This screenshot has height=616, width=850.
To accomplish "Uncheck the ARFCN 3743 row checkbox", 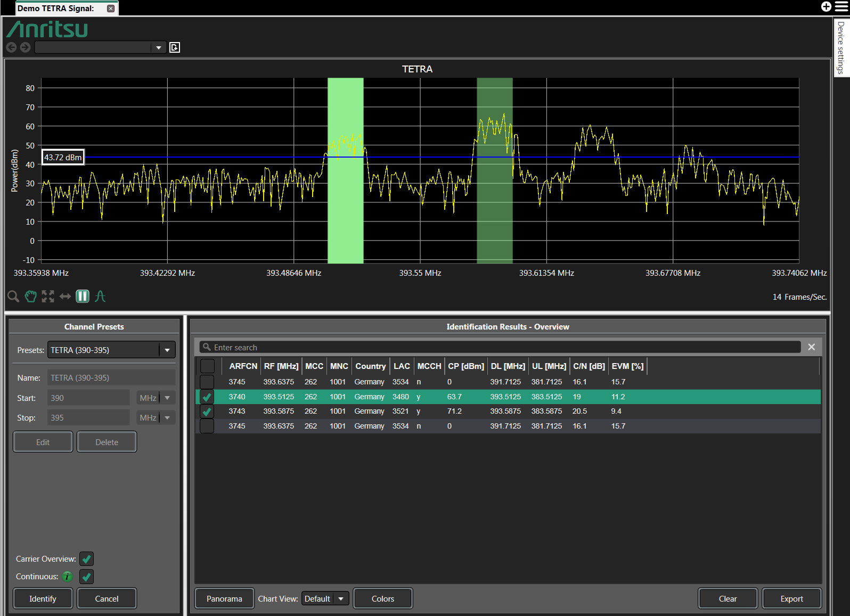I will pos(207,412).
